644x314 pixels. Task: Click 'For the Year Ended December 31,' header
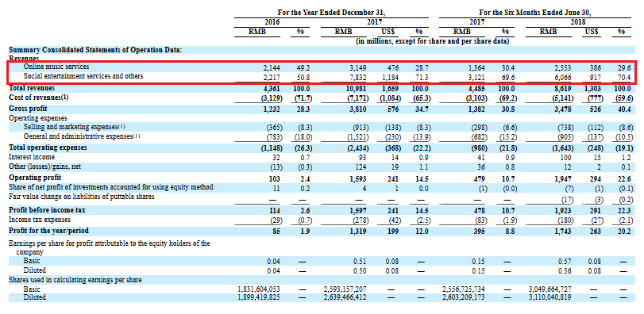tap(330, 13)
